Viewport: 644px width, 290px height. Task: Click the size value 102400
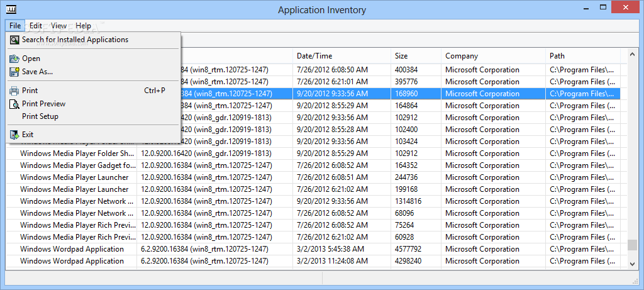click(x=406, y=130)
